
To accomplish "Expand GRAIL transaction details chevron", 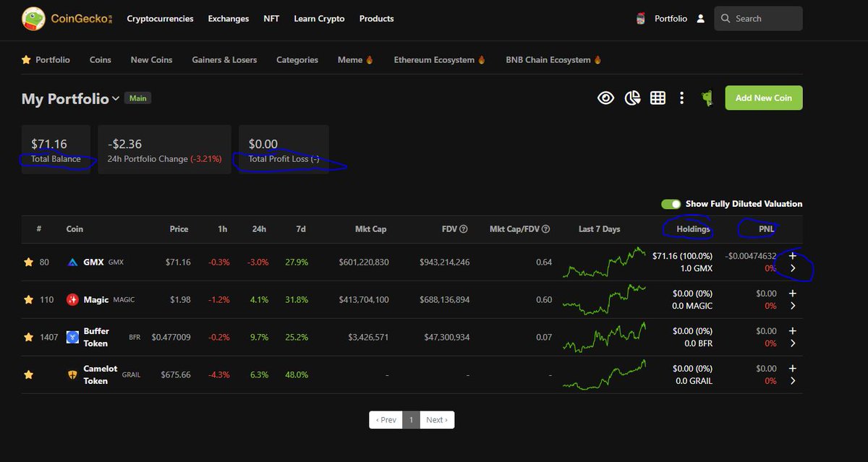I will click(793, 381).
